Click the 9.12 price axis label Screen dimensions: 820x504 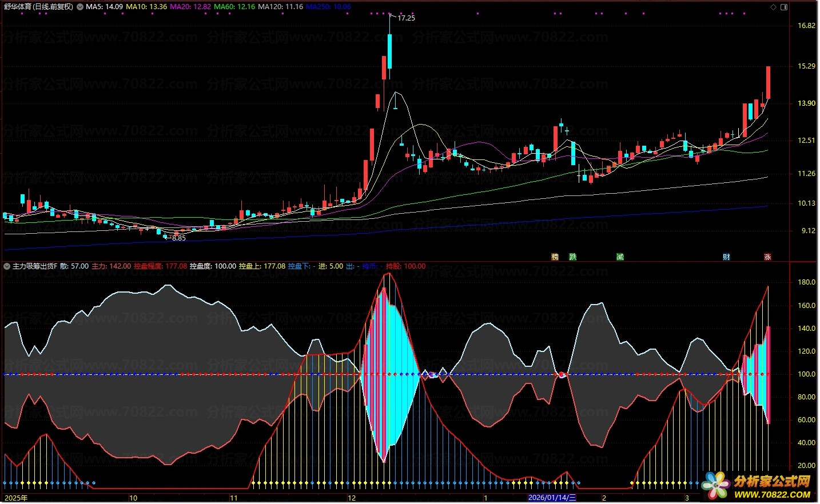pyautogui.click(x=808, y=231)
